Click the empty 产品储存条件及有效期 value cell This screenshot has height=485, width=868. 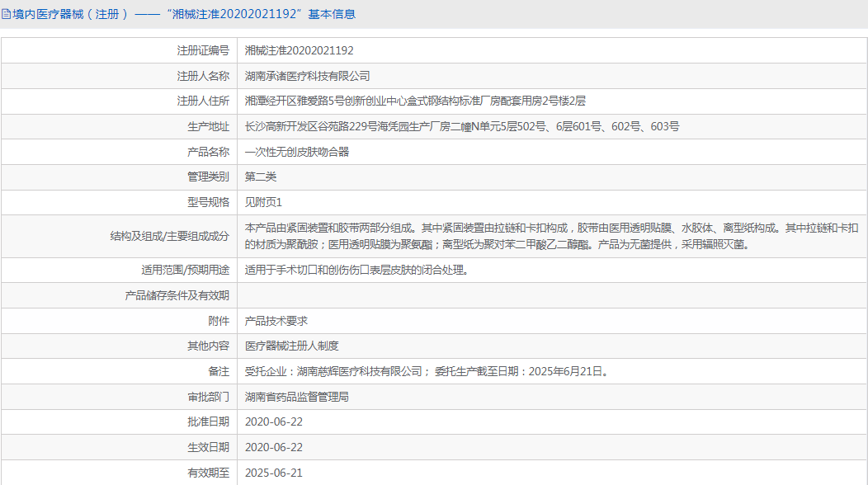[x=551, y=295]
